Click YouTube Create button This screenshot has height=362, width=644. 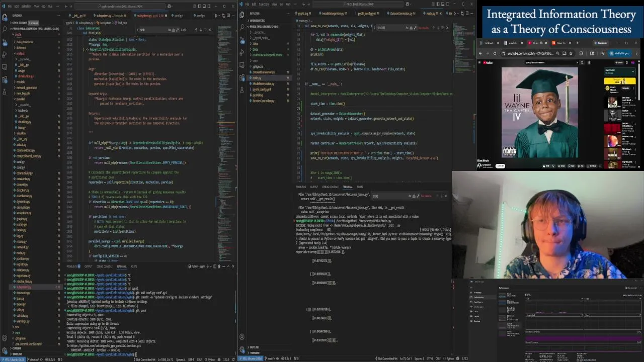click(619, 63)
